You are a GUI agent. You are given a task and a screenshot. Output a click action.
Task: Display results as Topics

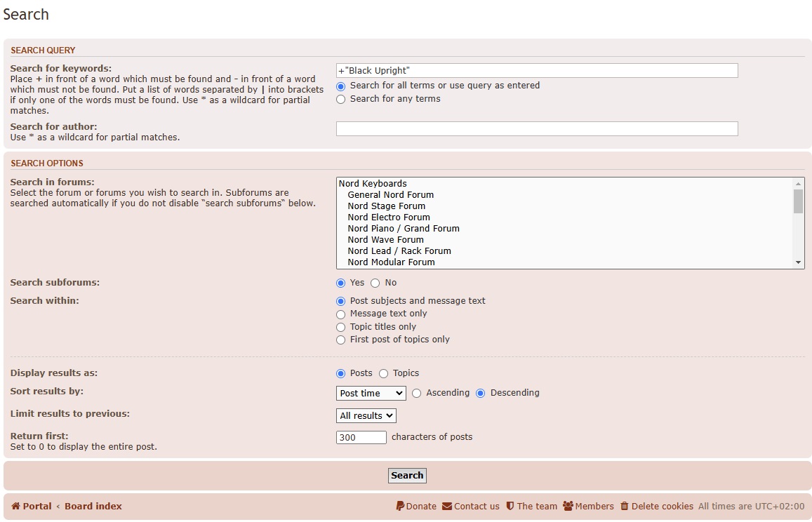point(384,374)
